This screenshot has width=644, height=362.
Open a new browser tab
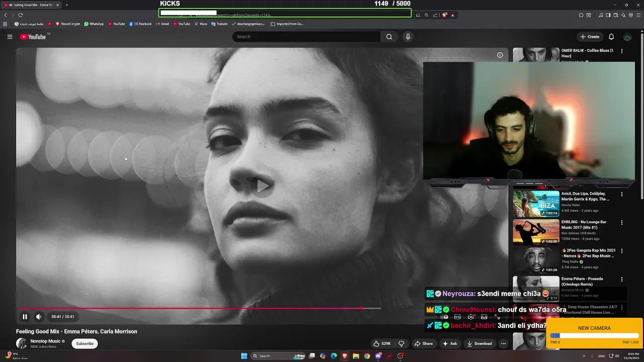67,5
